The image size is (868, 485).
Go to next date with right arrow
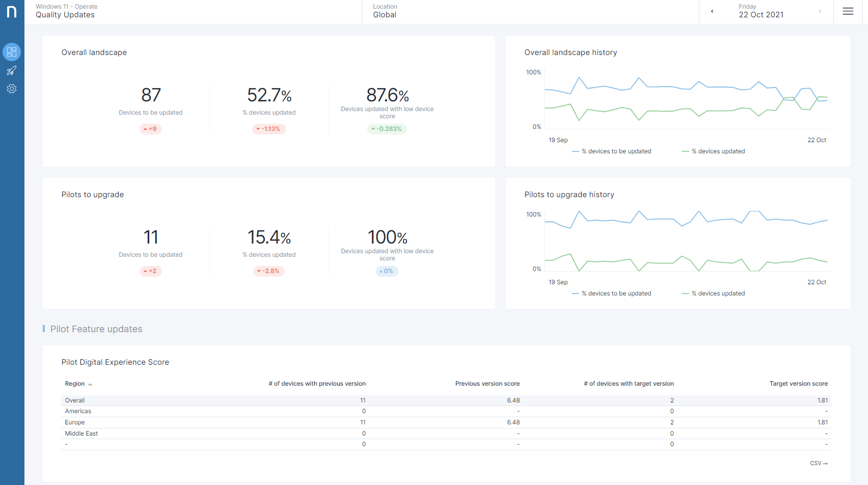point(820,11)
